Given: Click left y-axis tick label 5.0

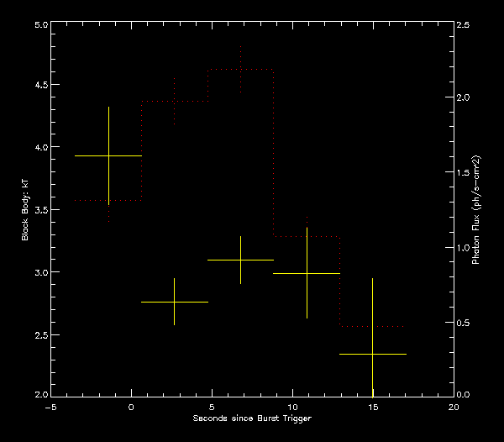Looking at the screenshot, I should [39, 25].
